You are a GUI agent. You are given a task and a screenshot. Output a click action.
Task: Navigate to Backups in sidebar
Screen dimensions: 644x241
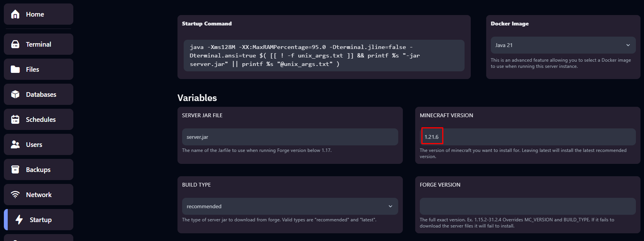click(x=38, y=170)
